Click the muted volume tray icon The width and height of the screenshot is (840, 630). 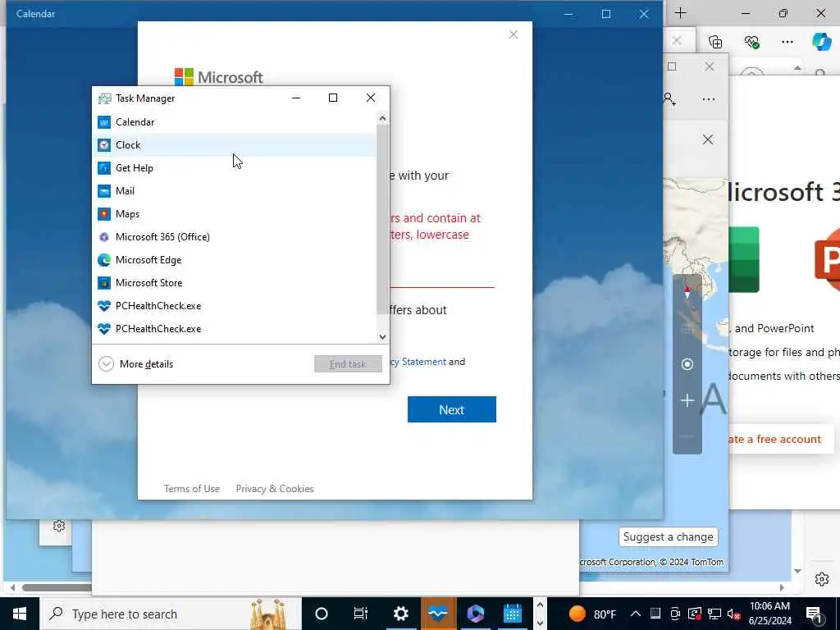pos(734,614)
